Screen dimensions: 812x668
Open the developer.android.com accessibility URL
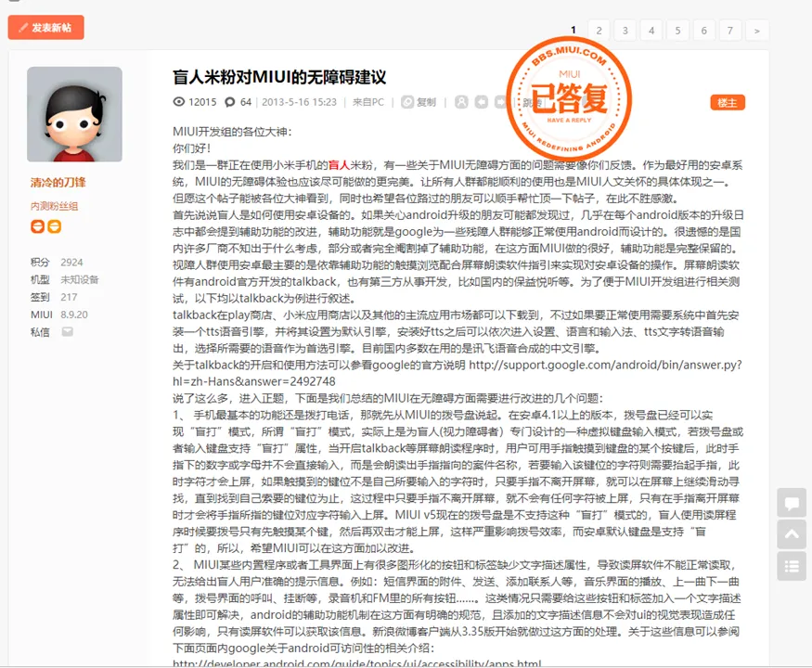(x=356, y=663)
